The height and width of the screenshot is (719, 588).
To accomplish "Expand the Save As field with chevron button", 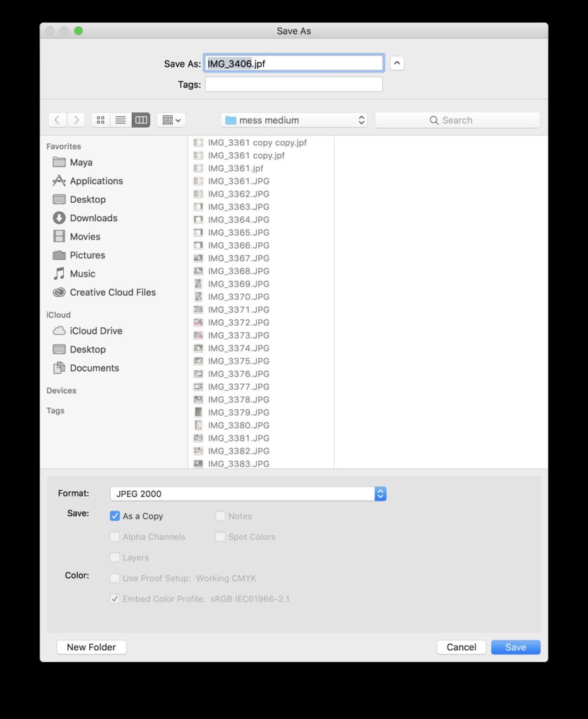I will [396, 63].
